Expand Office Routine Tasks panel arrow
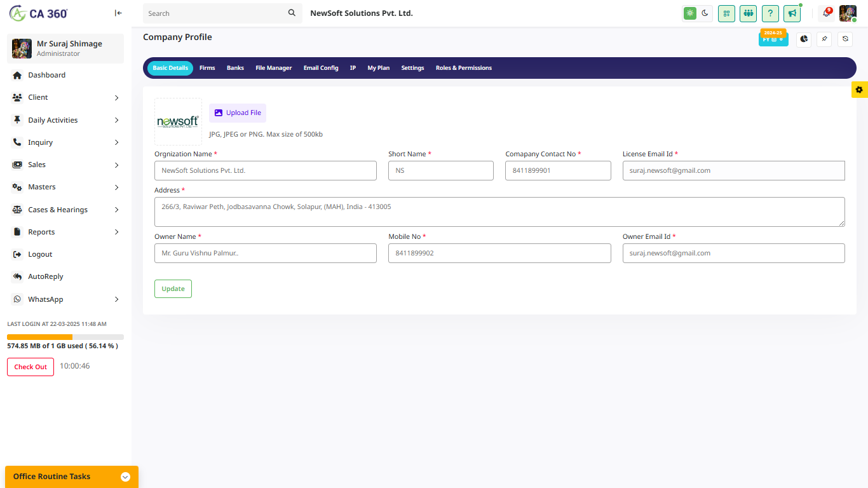This screenshot has width=868, height=488. pyautogui.click(x=125, y=477)
